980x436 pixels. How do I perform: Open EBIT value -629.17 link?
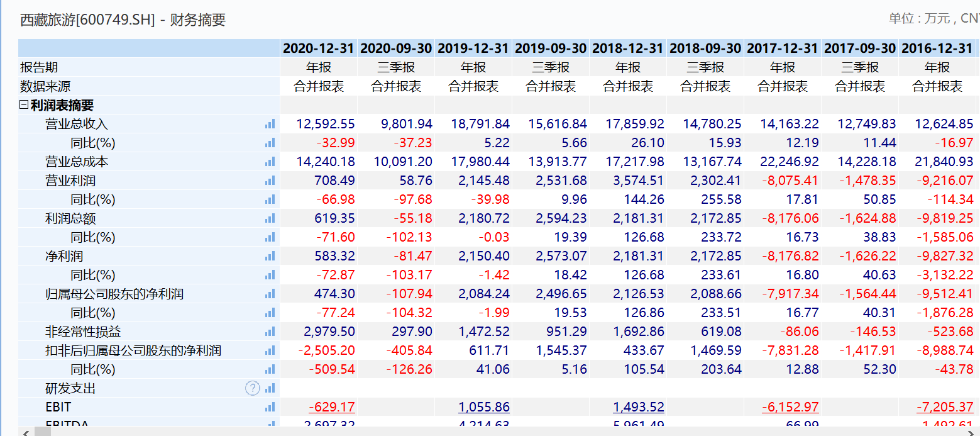click(x=332, y=407)
